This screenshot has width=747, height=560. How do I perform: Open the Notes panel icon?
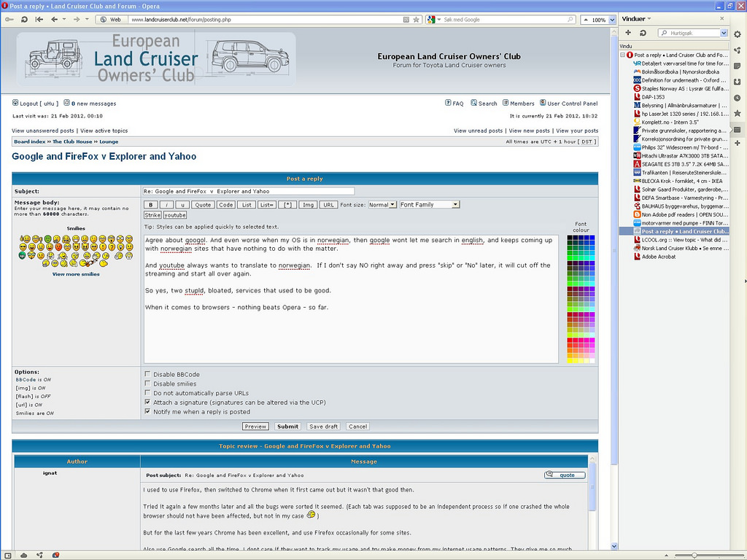click(738, 66)
